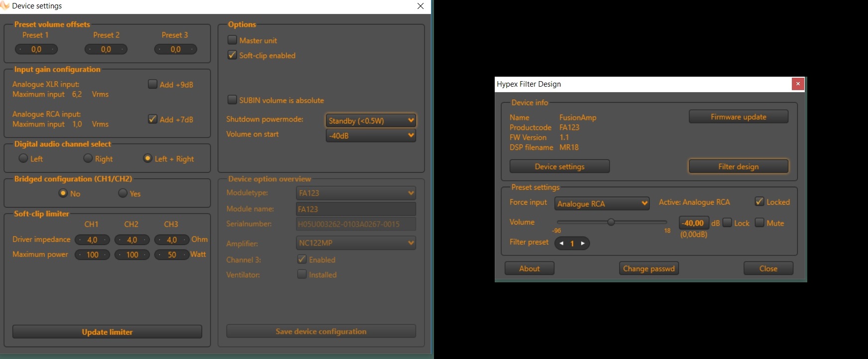Open Filter design button
The height and width of the screenshot is (359, 868).
(x=739, y=166)
